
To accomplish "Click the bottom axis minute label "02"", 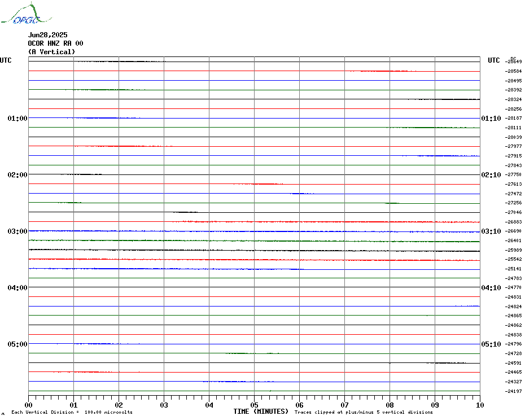I will [x=119, y=405].
